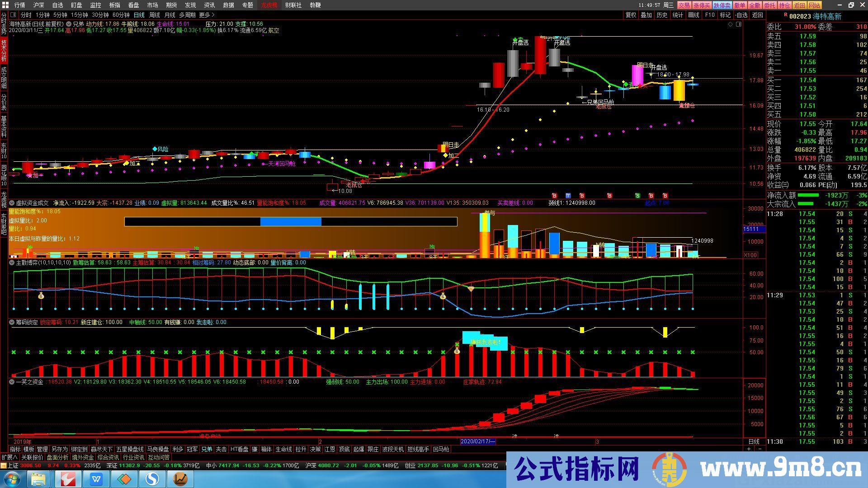
Task: Switch to the 月线 monthly period
Action: [170, 15]
